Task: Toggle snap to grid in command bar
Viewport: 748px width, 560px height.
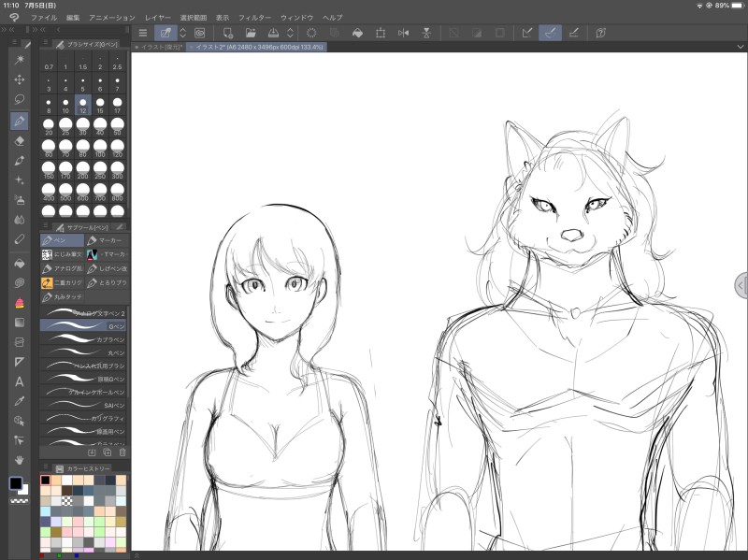Action: 573,33
